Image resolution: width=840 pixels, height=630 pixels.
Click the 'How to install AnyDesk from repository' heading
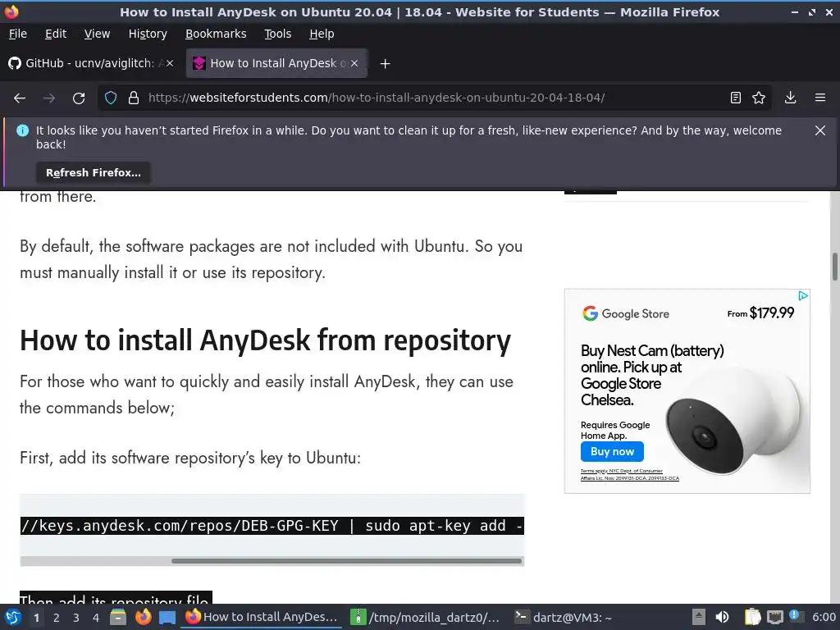tap(265, 340)
